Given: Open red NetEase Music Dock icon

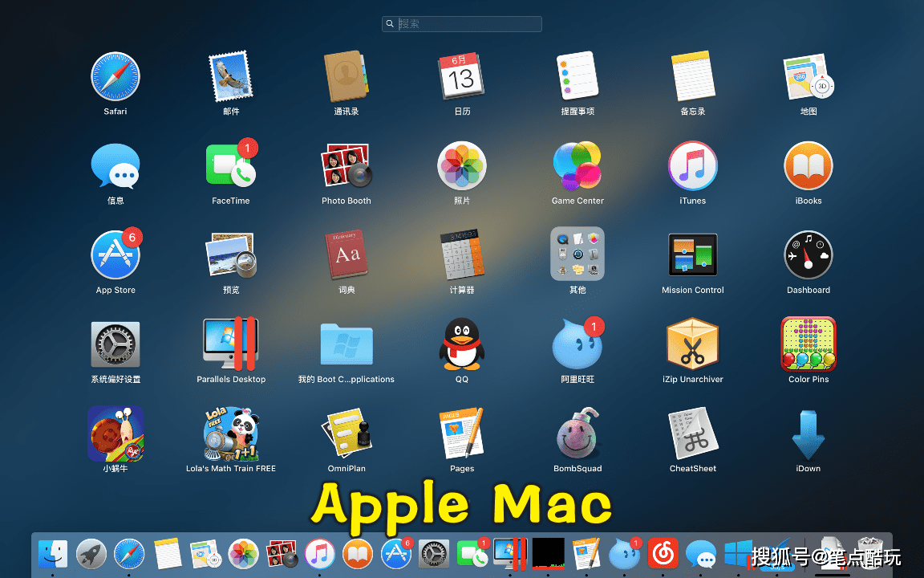Looking at the screenshot, I should pyautogui.click(x=663, y=554).
